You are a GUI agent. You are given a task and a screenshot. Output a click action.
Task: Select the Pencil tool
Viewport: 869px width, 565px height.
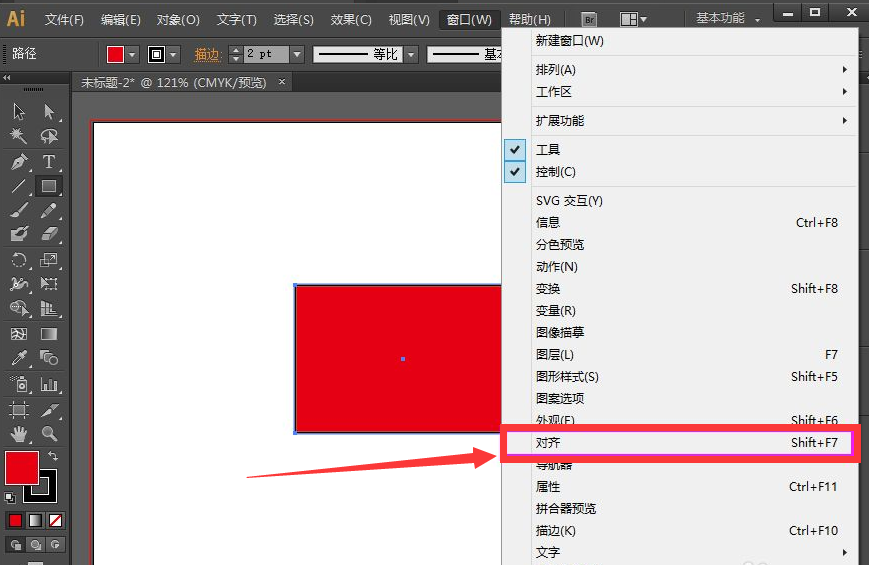49,211
